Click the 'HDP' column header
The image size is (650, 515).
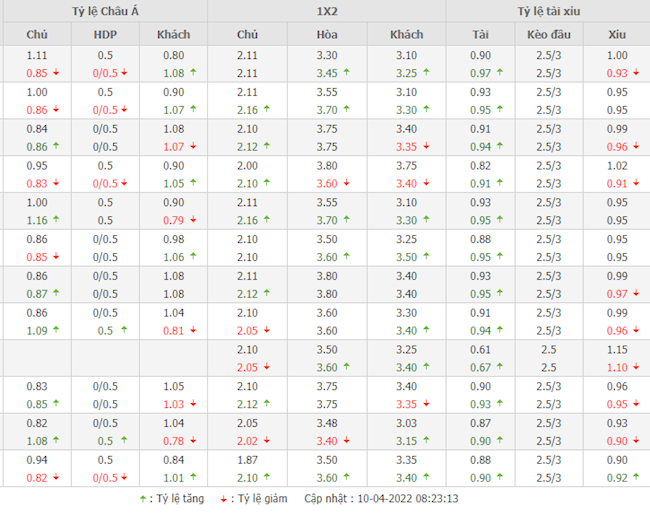click(x=105, y=34)
